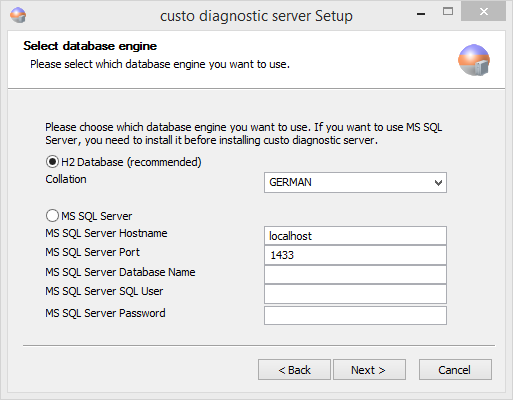The width and height of the screenshot is (513, 400).
Task: Focus the MS SQL Server Hostname field
Action: [355, 236]
